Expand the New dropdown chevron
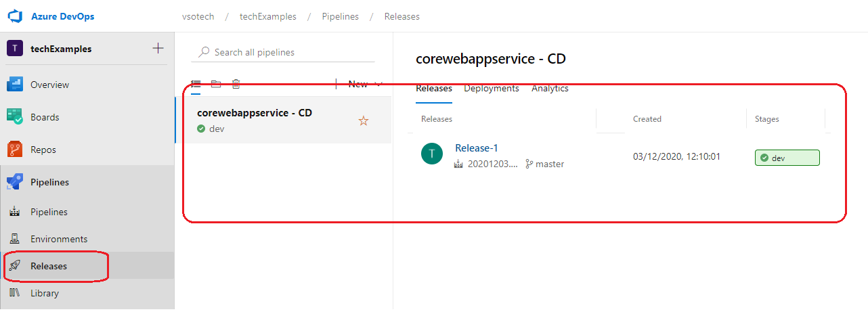Screen dimensions: 868x314 click(378, 84)
